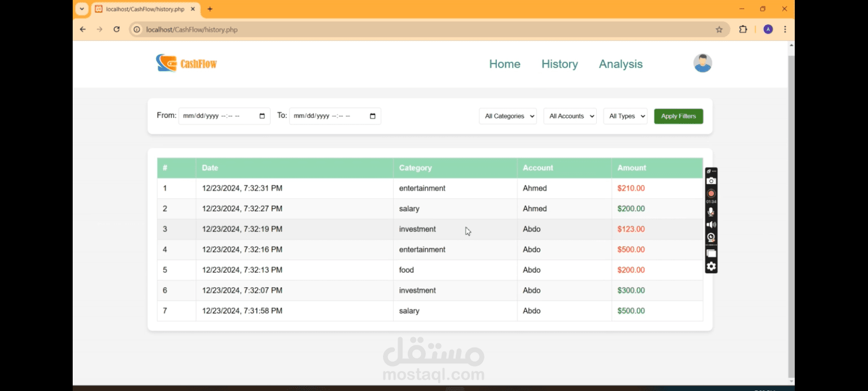Open the browser extensions puzzle icon
Image resolution: width=868 pixels, height=391 pixels.
[743, 29]
